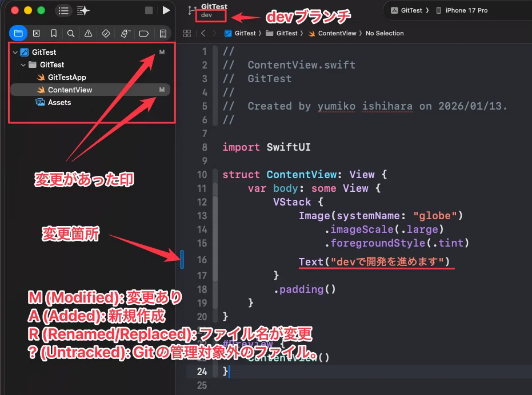Open GitTestApp swift file
The width and height of the screenshot is (532, 395).
[x=67, y=77]
